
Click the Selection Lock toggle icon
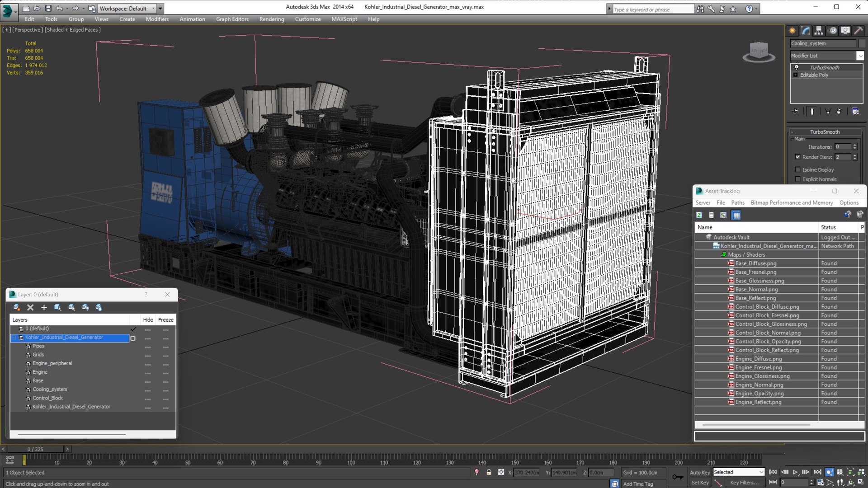click(x=489, y=472)
